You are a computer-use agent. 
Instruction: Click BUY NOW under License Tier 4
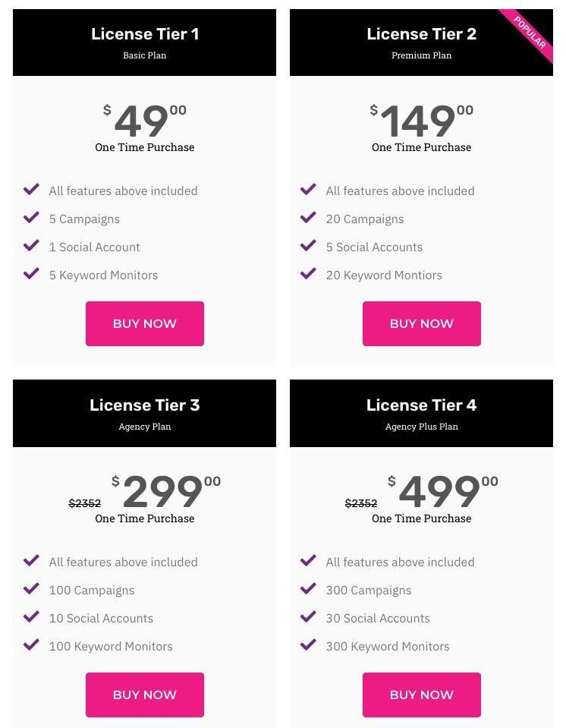click(x=422, y=695)
